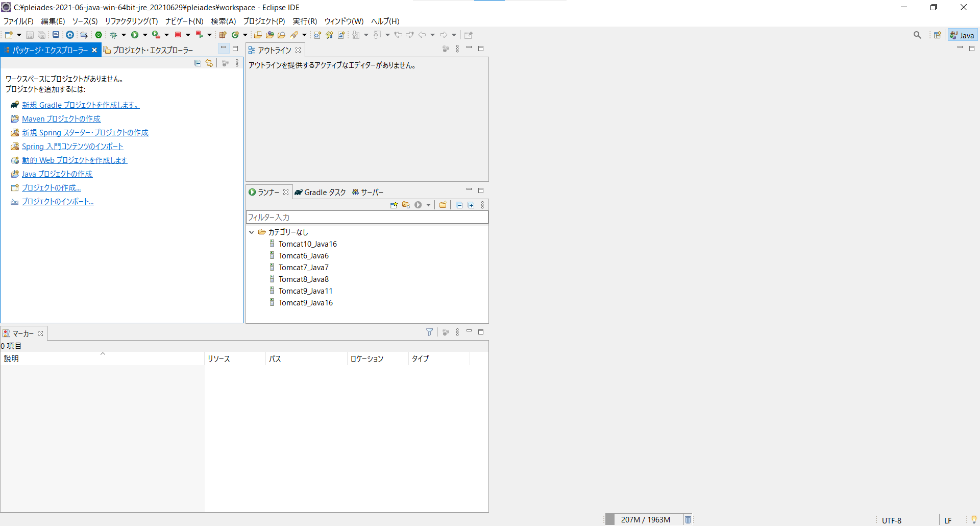Open the dropdown arrow beside the New icon
This screenshot has height=526, width=980.
click(19, 35)
